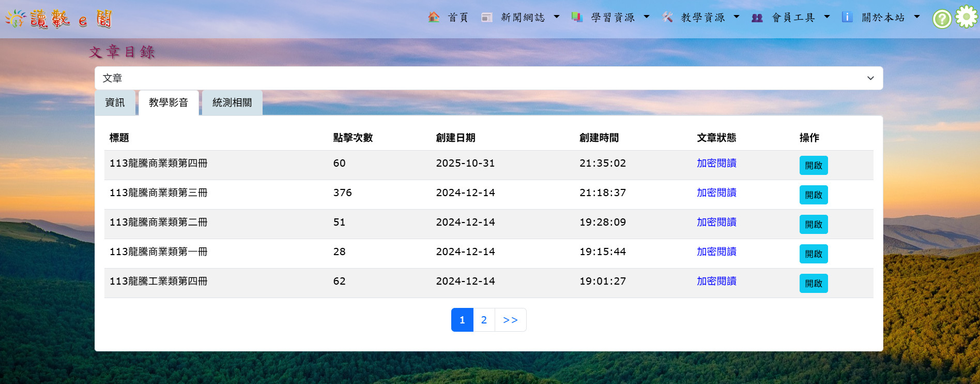
Task: Switch to the 資訊 tab
Action: pos(115,102)
